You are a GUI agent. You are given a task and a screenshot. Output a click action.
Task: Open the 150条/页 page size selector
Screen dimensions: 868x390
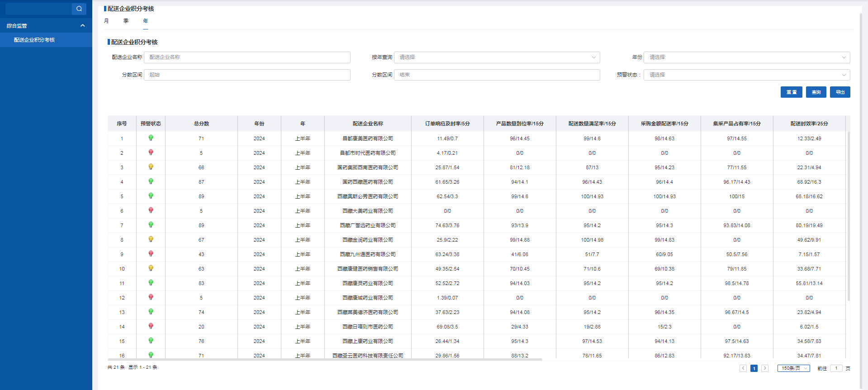(x=793, y=368)
